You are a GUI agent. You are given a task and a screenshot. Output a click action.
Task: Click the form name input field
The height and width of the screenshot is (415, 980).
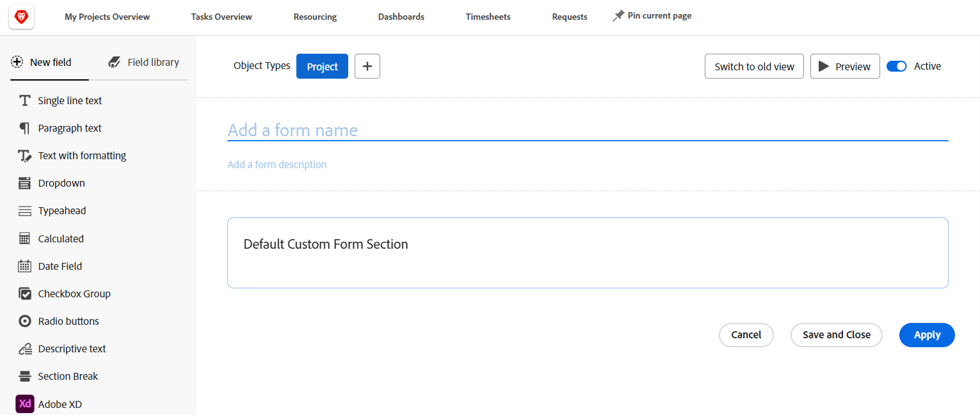coord(587,130)
